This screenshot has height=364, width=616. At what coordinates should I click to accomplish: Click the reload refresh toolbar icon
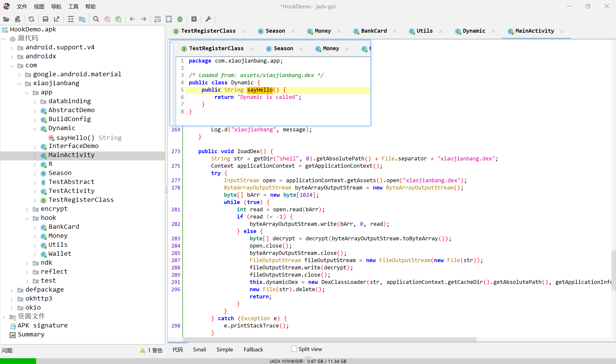(31, 19)
